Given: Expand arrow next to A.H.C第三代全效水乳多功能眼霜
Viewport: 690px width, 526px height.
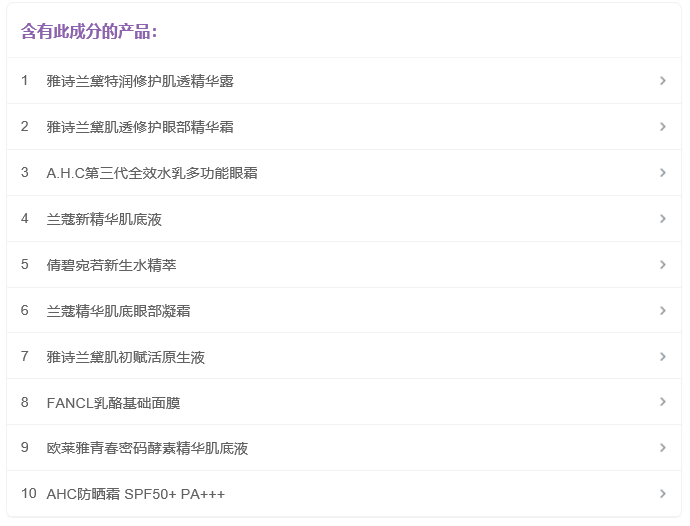Looking at the screenshot, I should (x=662, y=173).
